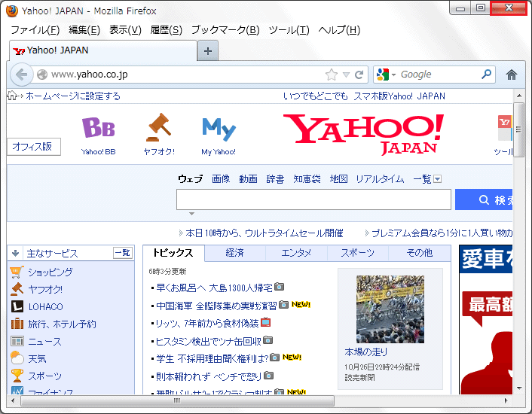532x414 pixels.
Task: Open the ブックマーク(B) menu
Action: coord(225,30)
